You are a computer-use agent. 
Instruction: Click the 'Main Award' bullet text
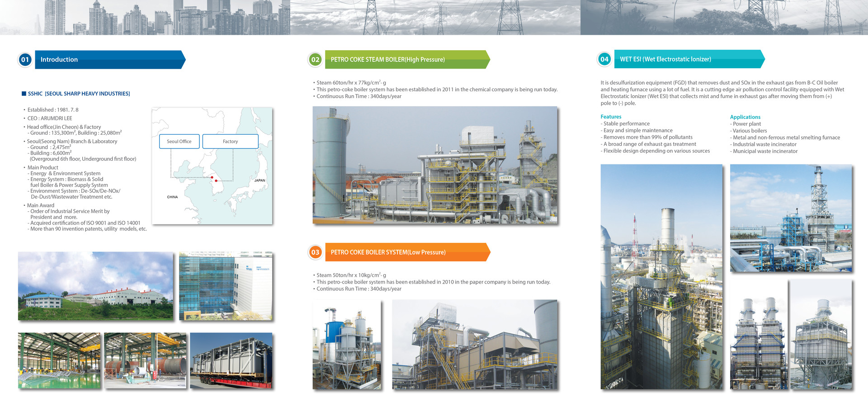pyautogui.click(x=41, y=205)
